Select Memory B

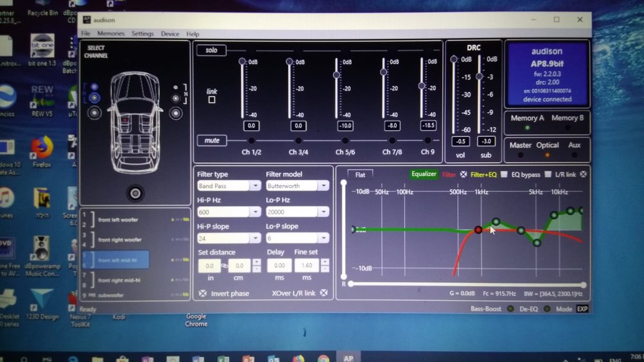[x=567, y=119]
